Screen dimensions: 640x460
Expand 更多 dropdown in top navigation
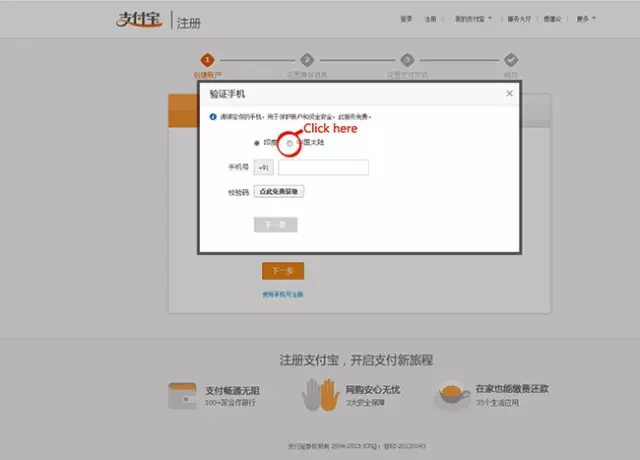point(586,19)
